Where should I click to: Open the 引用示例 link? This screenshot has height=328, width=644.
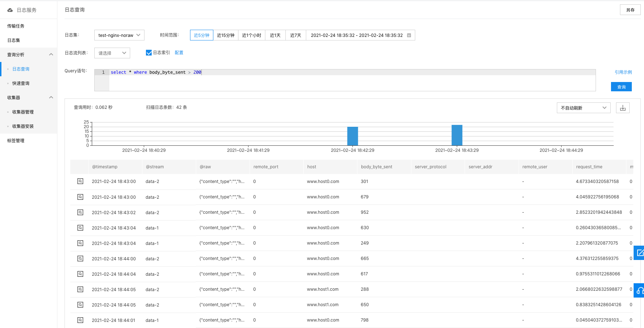(623, 72)
